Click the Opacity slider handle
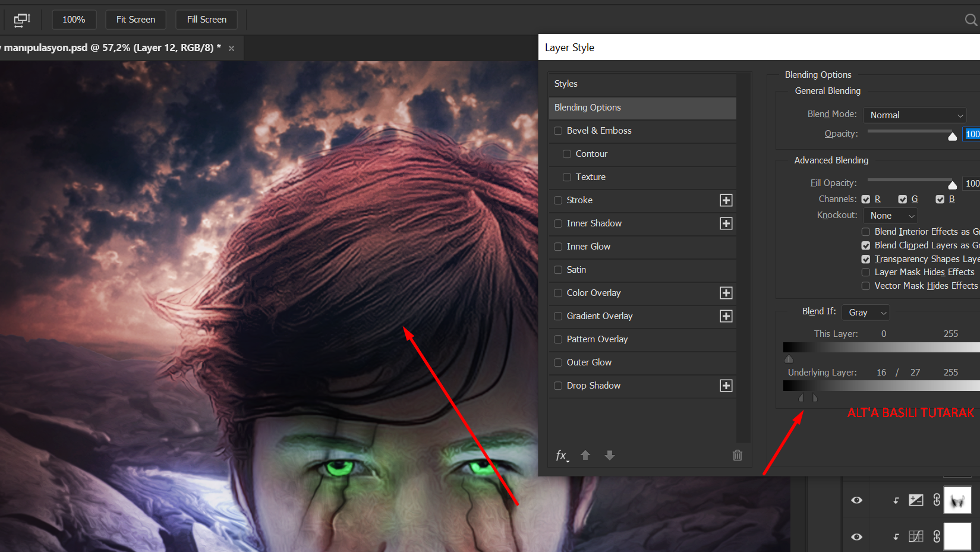Image resolution: width=980 pixels, height=552 pixels. [x=953, y=136]
